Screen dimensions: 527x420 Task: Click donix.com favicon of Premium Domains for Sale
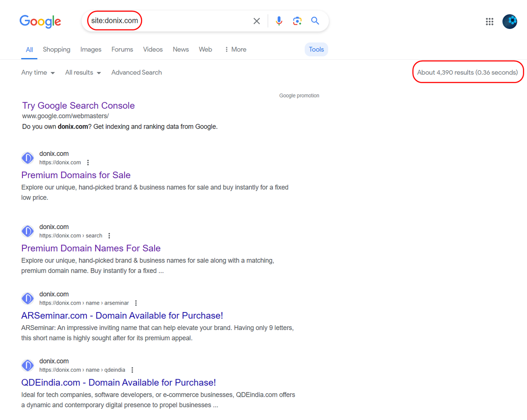pyautogui.click(x=28, y=158)
